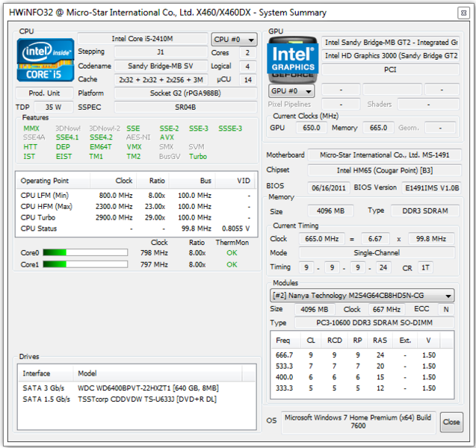
Task: Click the BIOS date 06/16/2011 field
Action: pos(329,188)
